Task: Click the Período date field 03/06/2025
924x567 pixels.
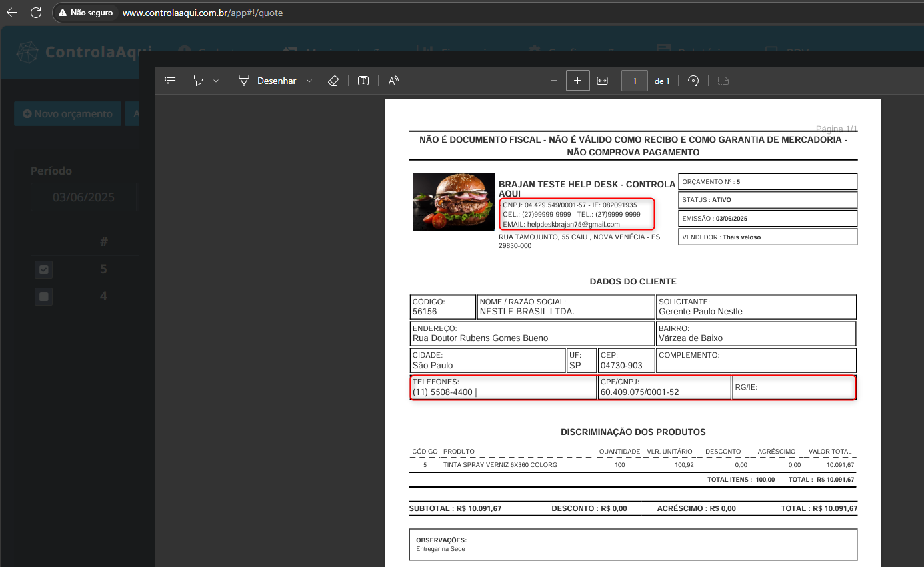Action: pyautogui.click(x=83, y=197)
